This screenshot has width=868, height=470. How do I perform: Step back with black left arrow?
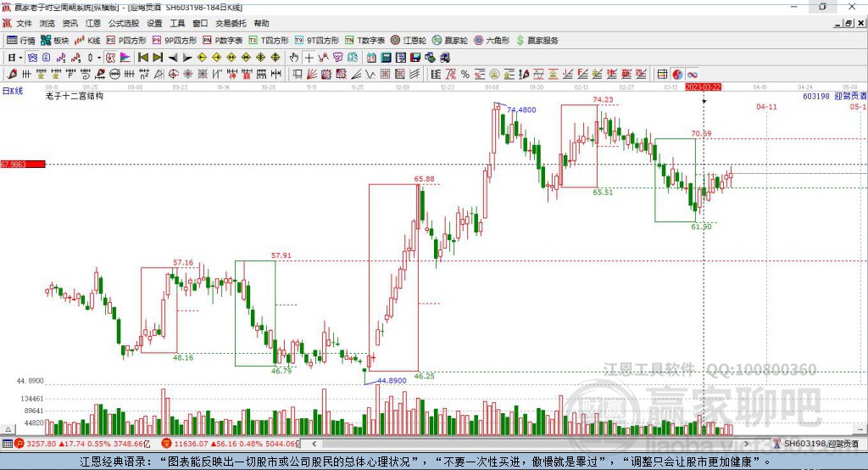173,58
